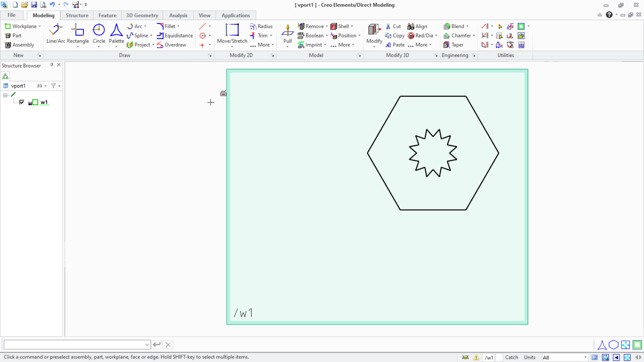Select the w1 item in Structure Browser
Screen dimensions: 644x362
44,102
